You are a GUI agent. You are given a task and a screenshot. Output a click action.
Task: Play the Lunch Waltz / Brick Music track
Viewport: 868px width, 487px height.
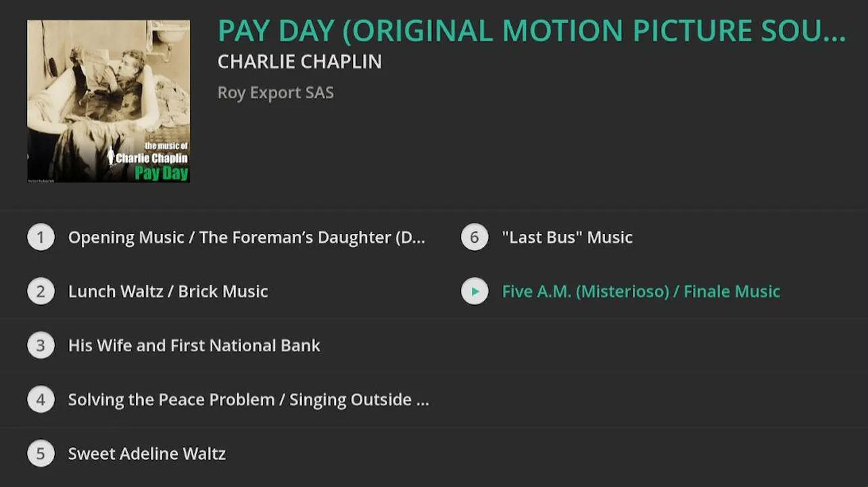tap(168, 292)
